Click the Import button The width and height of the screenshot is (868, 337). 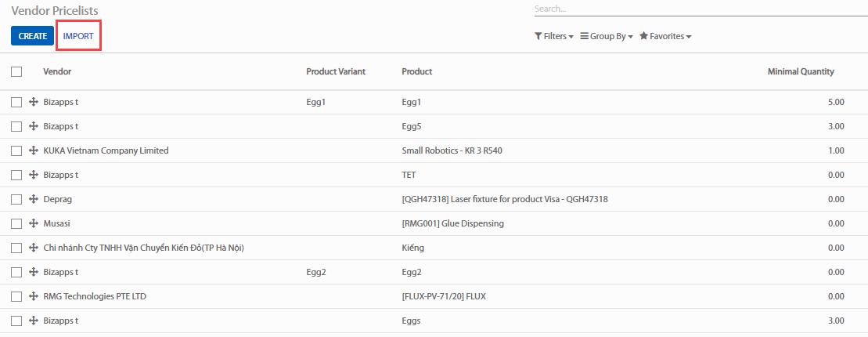coord(78,36)
